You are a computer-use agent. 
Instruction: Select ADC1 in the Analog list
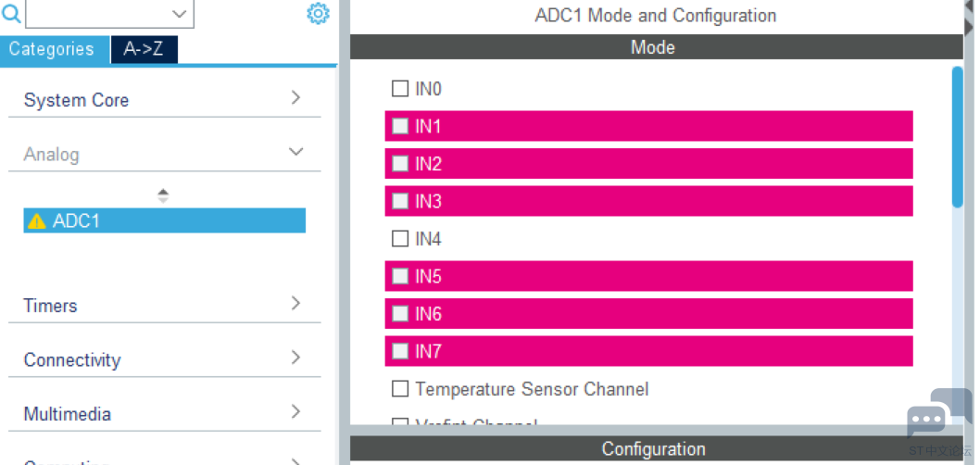(x=164, y=220)
